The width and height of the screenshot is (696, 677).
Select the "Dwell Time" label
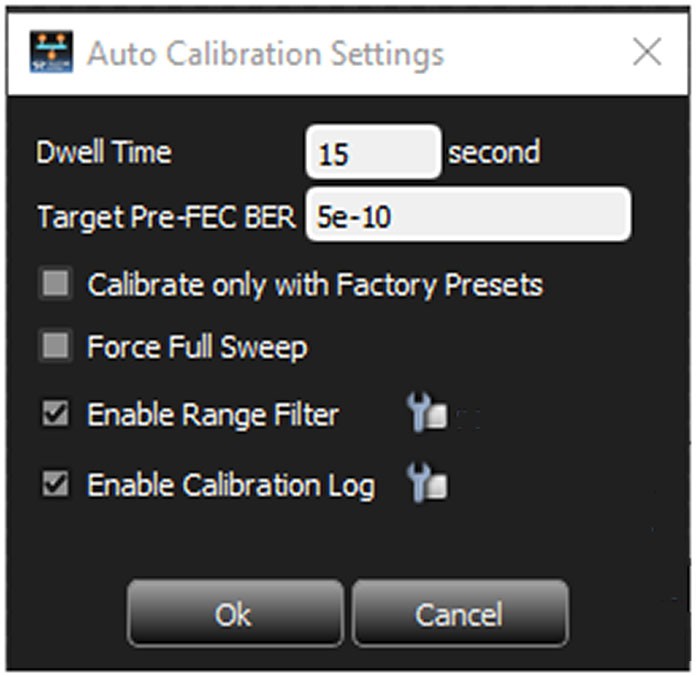[104, 152]
